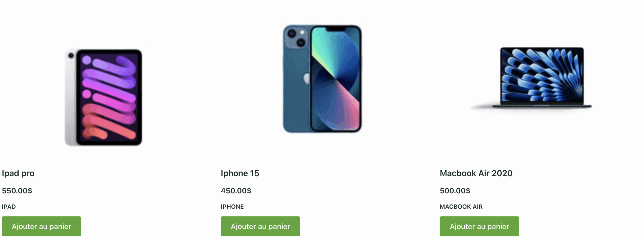
Task: Open the Macbook Air 2020 title
Action: (x=476, y=173)
